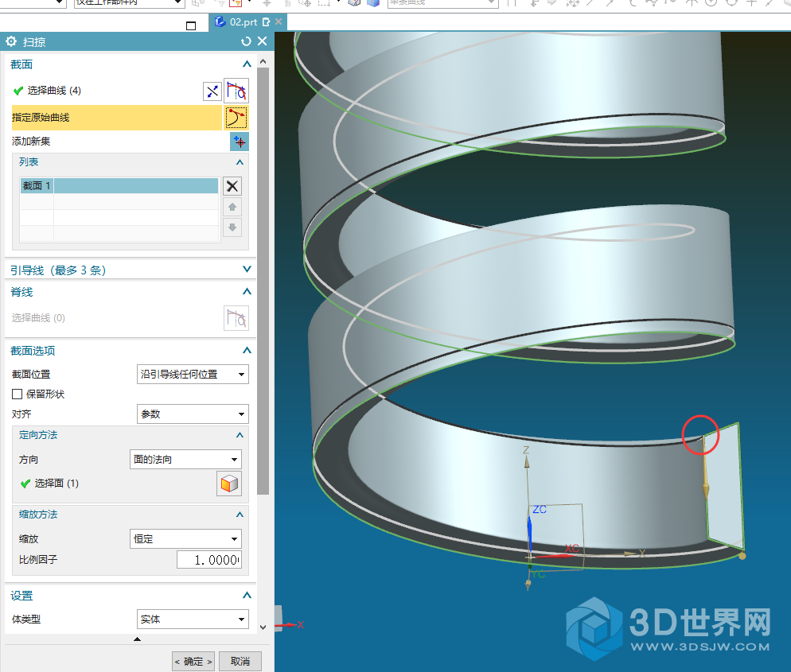Collapse the 截面 section
This screenshot has height=672, width=791.
click(247, 64)
